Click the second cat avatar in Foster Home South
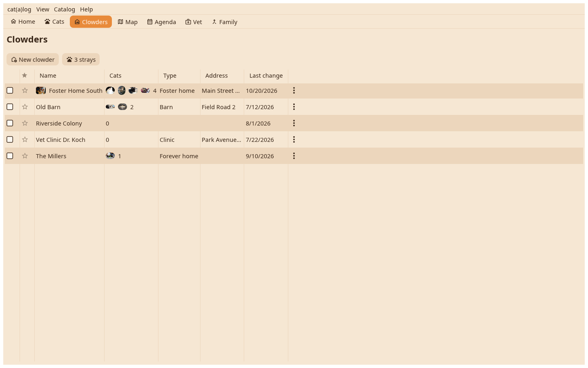Image resolution: width=588 pixels, height=368 pixels. [122, 90]
